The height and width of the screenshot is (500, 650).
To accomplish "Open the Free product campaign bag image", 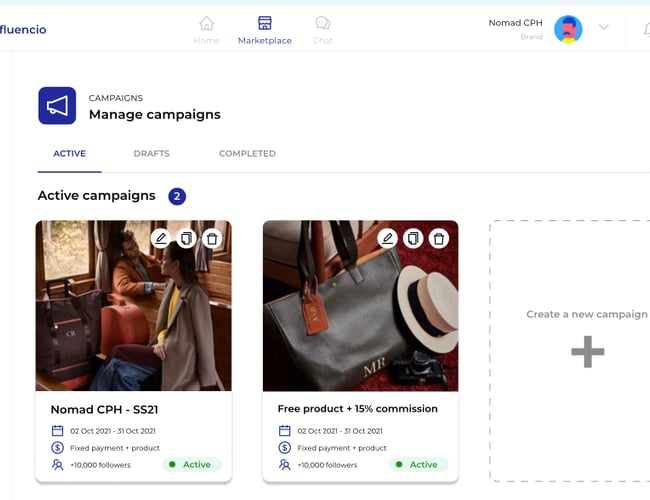I will pos(361,306).
